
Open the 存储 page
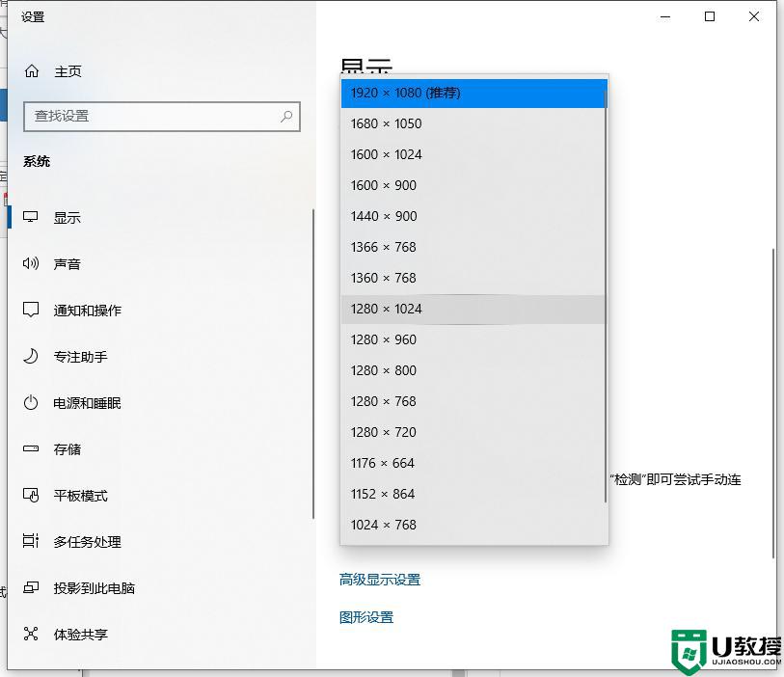(x=67, y=449)
